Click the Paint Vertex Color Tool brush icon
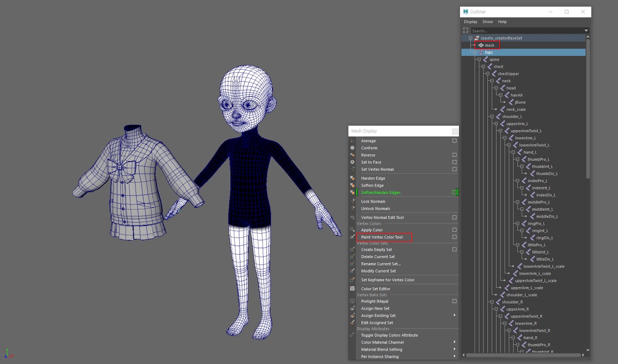 [352, 237]
